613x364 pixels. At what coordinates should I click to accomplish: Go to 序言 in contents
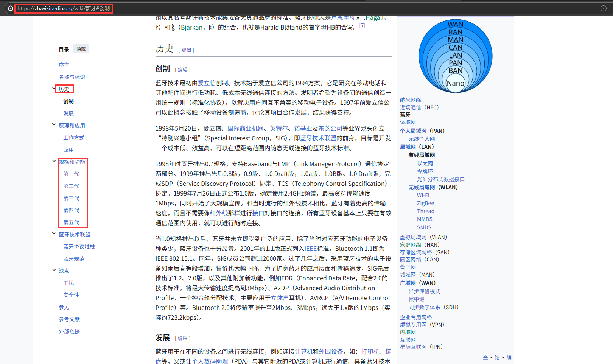pyautogui.click(x=64, y=65)
